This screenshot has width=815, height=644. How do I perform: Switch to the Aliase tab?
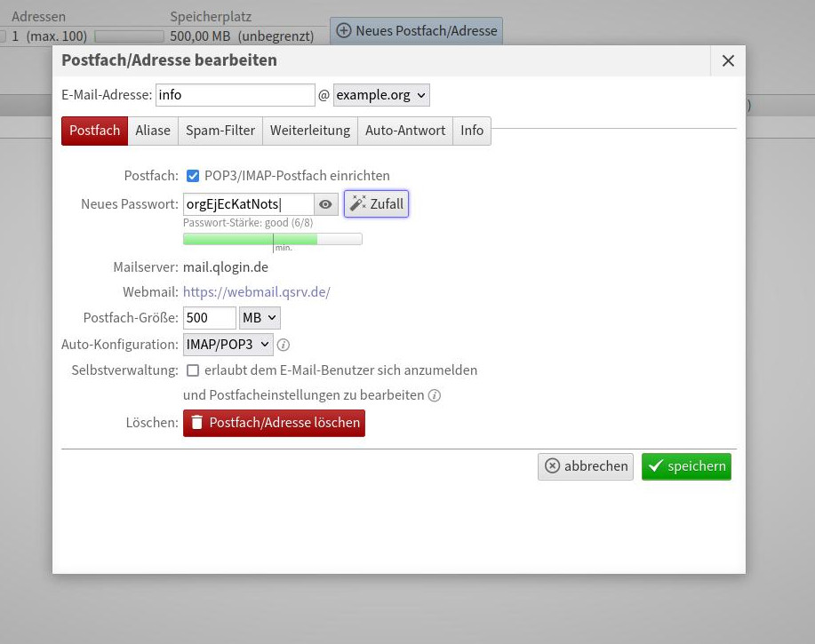pos(152,131)
